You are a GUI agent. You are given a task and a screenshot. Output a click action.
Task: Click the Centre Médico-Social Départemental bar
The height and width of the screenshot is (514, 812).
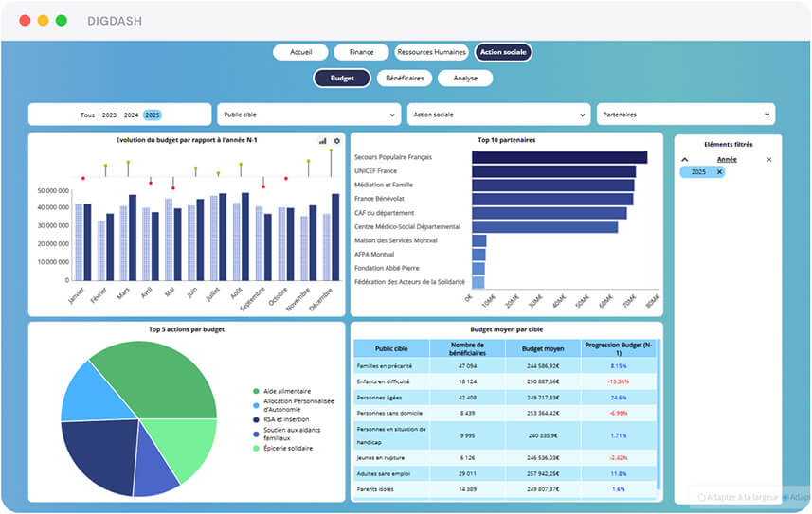545,227
